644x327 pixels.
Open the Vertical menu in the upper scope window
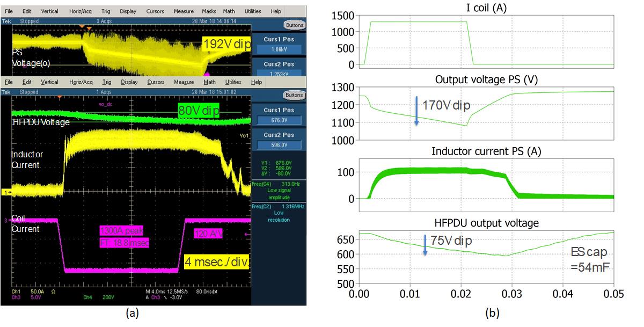coord(50,11)
